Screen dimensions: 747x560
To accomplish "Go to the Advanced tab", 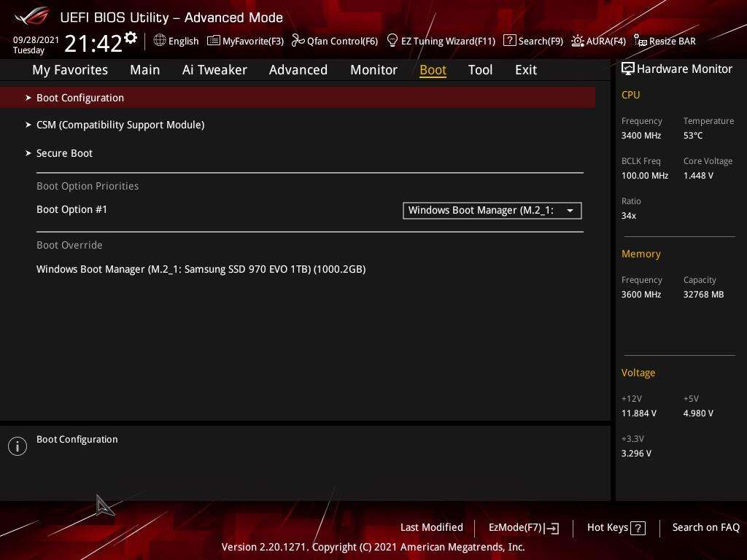I will (x=298, y=70).
